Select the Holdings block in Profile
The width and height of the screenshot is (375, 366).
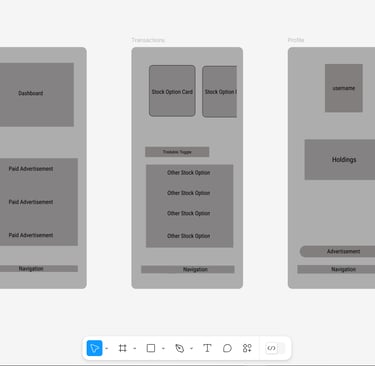pos(340,160)
